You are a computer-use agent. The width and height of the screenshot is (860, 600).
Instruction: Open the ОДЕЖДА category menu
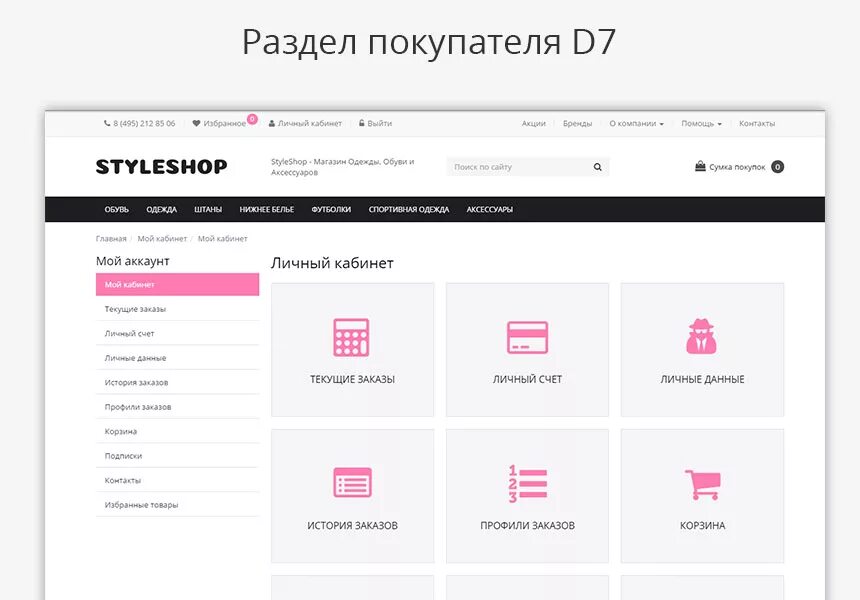click(162, 210)
